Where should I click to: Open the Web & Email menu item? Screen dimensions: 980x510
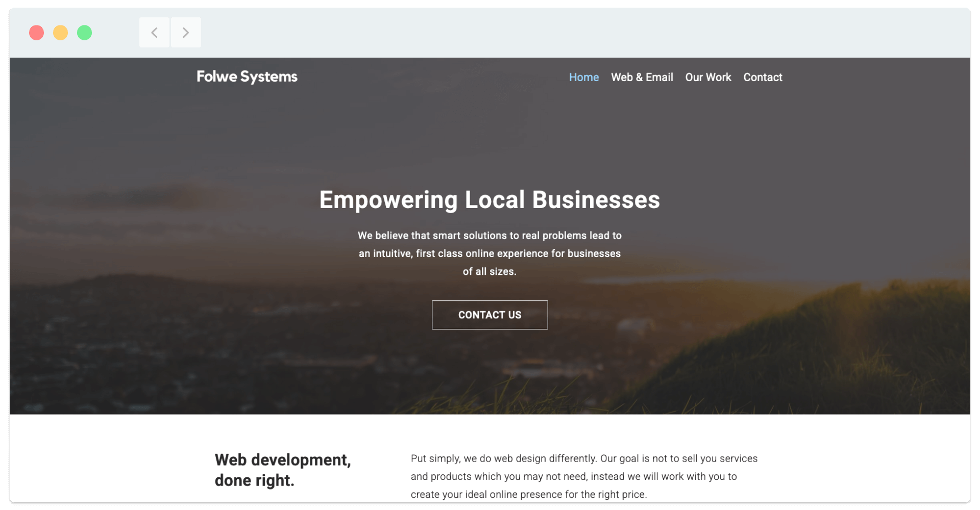[642, 77]
